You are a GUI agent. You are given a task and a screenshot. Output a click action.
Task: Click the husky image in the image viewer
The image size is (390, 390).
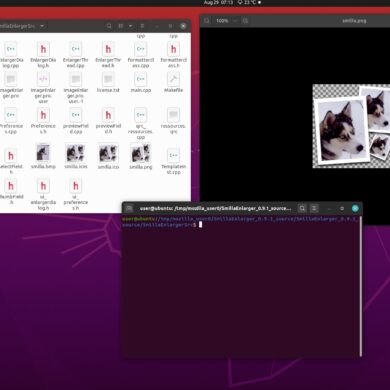tap(351, 126)
